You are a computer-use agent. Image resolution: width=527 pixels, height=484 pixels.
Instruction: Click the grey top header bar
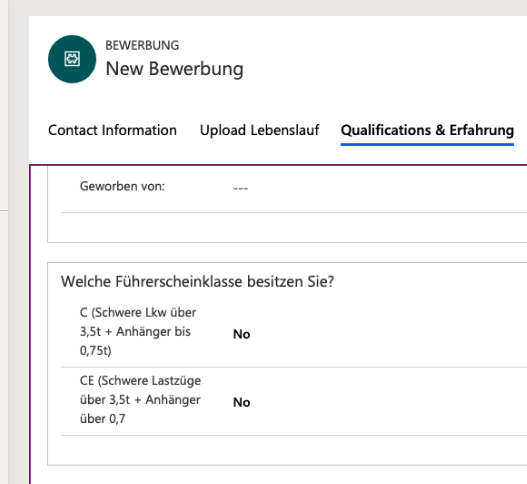269,7
